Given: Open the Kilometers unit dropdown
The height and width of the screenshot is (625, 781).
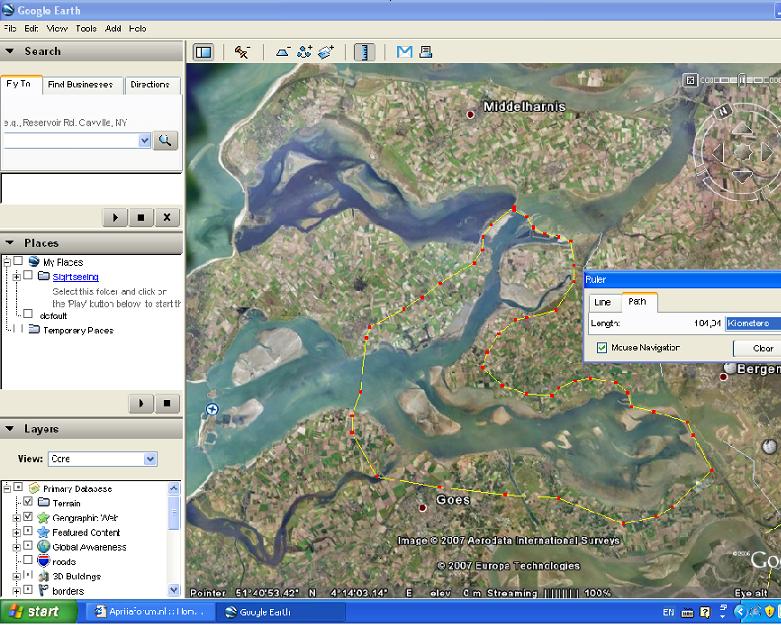Looking at the screenshot, I should 753,323.
